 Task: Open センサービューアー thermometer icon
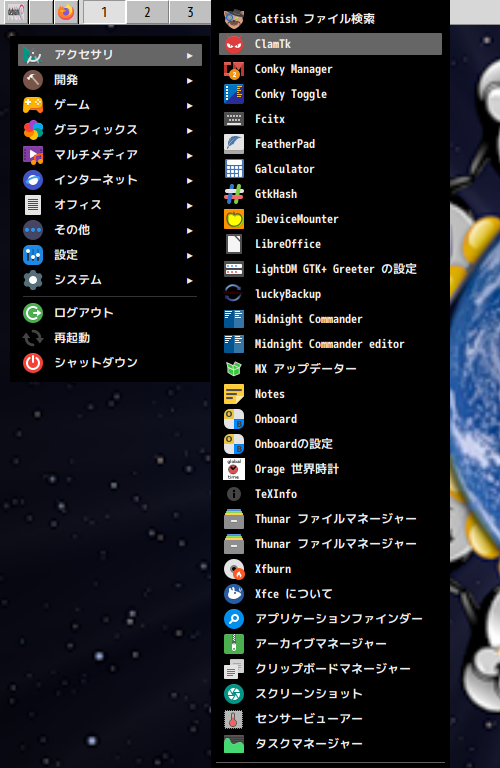234,719
